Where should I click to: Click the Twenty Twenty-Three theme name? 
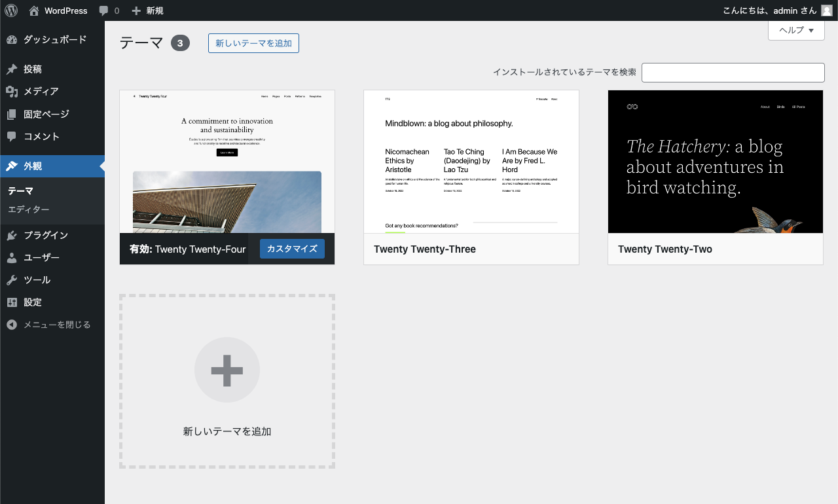[x=425, y=249]
